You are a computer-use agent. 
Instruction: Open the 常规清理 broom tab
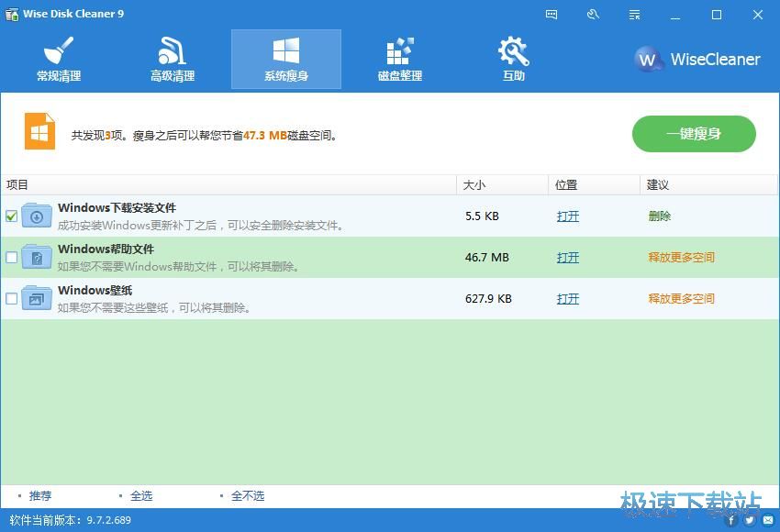pyautogui.click(x=59, y=60)
